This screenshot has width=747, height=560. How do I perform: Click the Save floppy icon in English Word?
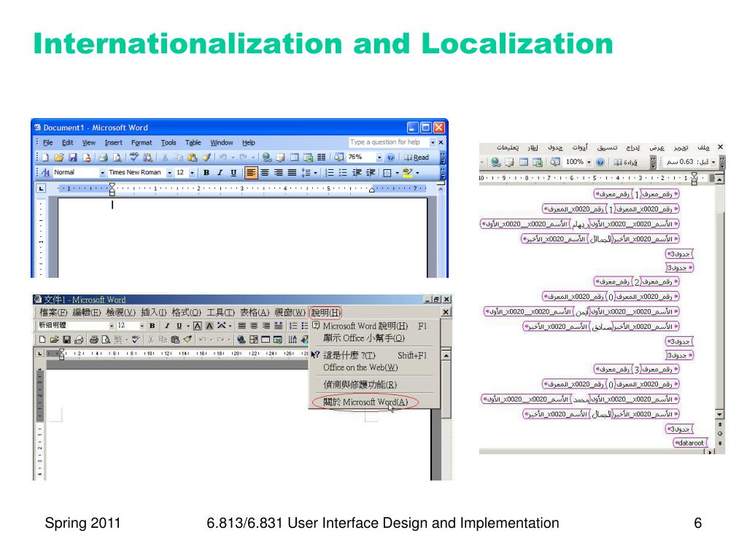73,157
